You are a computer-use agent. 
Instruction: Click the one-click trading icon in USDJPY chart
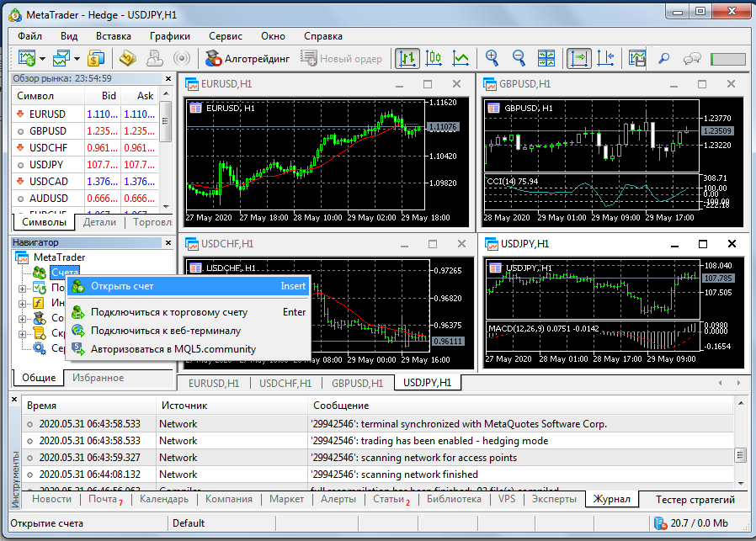pyautogui.click(x=495, y=268)
